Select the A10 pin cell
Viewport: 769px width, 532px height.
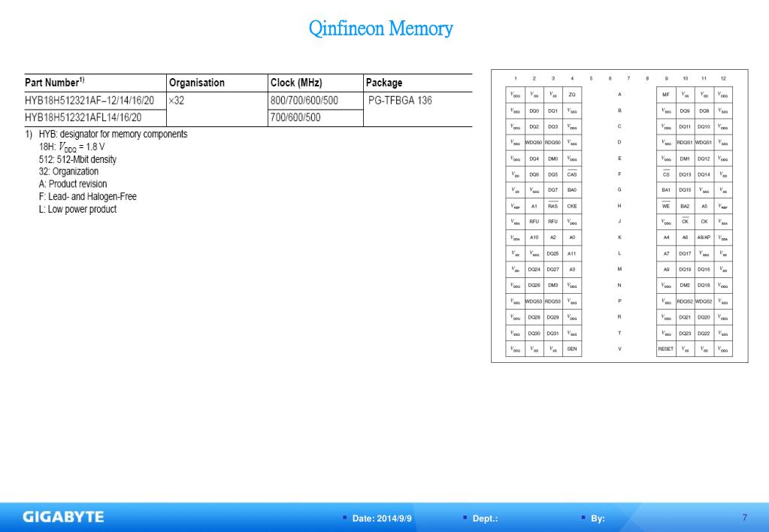534,237
